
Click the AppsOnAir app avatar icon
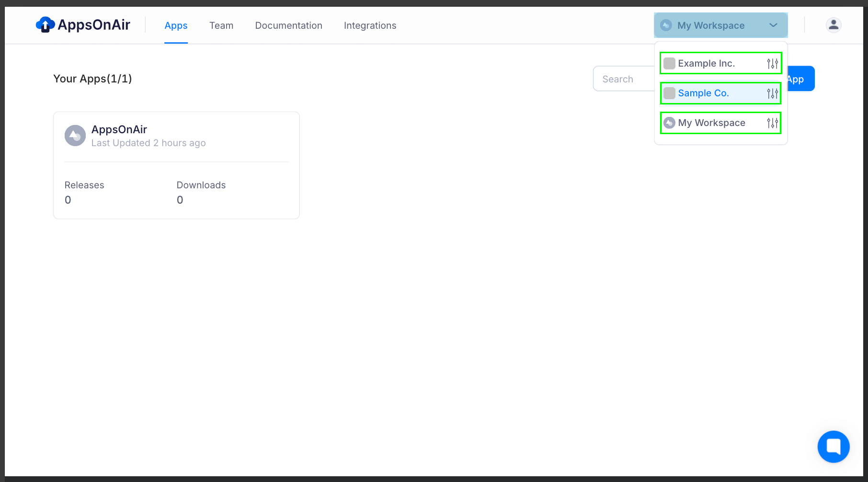[75, 136]
